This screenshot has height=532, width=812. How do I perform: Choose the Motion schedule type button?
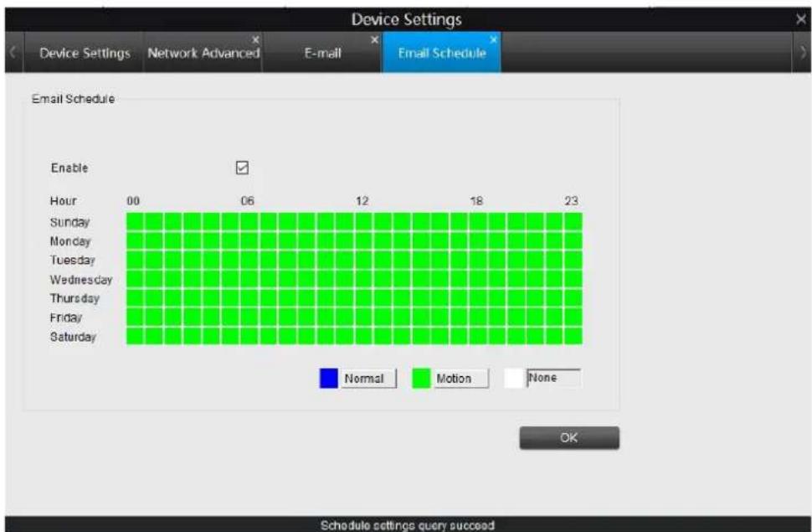[460, 379]
